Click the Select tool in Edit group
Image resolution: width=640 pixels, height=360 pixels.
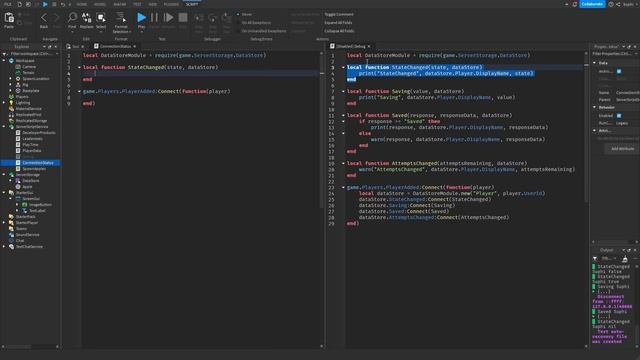click(101, 18)
